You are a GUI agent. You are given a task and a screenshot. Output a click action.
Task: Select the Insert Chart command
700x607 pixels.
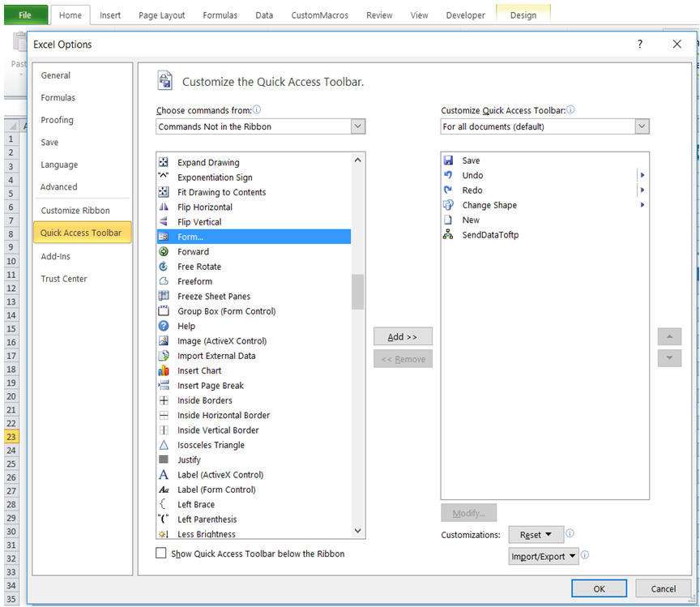(x=199, y=370)
